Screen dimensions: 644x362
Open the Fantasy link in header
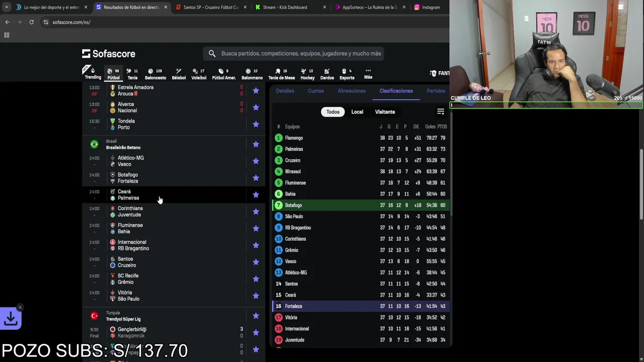click(439, 73)
